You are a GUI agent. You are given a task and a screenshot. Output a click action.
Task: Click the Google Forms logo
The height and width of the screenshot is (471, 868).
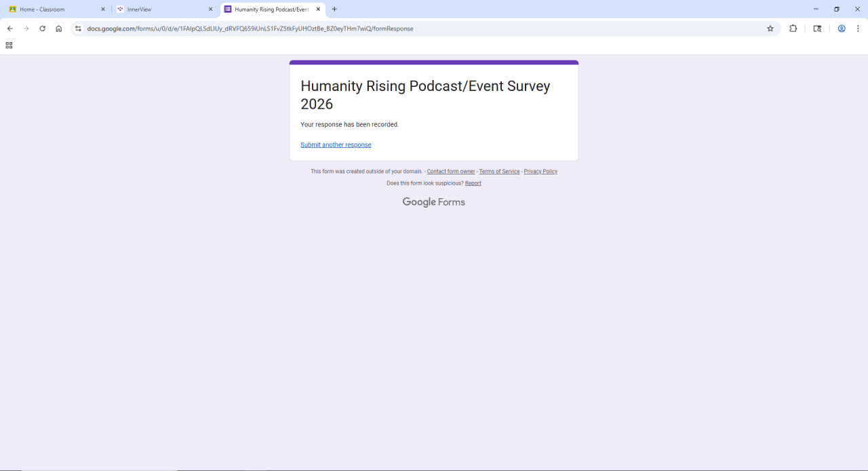coord(434,202)
